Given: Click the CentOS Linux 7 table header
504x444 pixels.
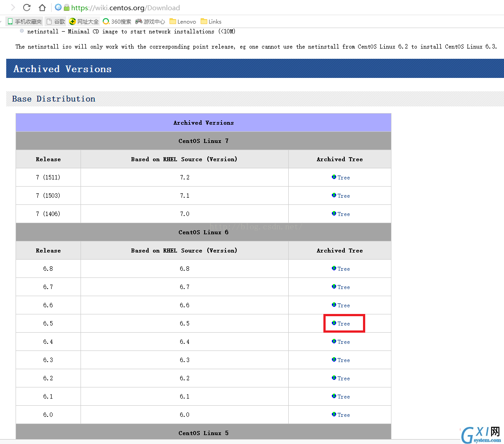Looking at the screenshot, I should click(x=203, y=141).
